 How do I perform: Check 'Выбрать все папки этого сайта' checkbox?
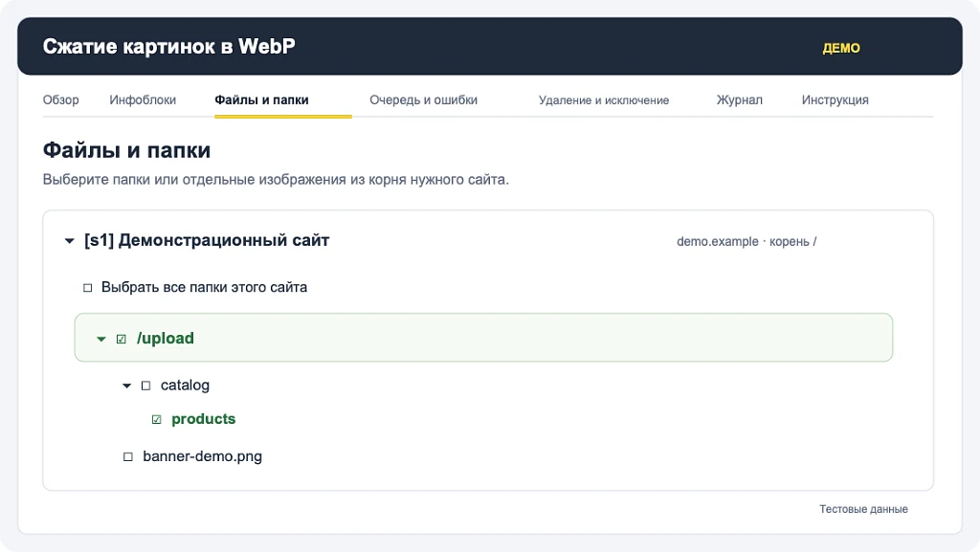click(87, 288)
